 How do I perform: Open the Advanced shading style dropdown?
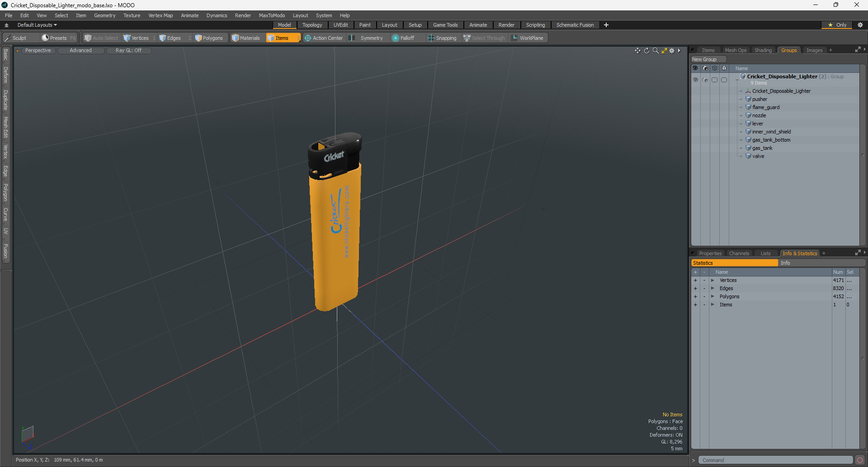click(x=80, y=51)
